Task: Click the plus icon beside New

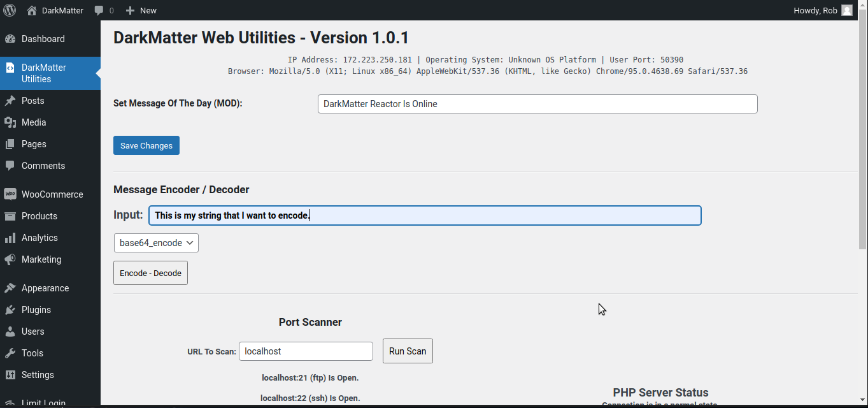Action: coord(130,10)
